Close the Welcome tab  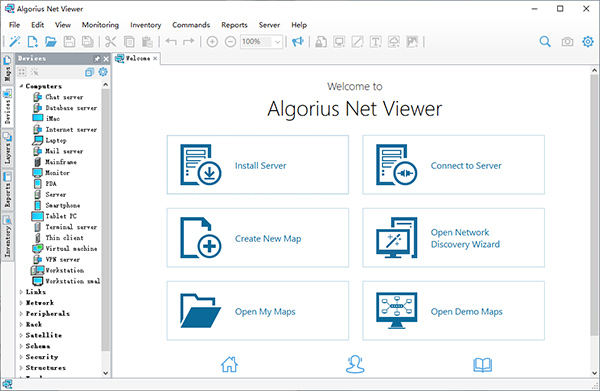(x=155, y=59)
